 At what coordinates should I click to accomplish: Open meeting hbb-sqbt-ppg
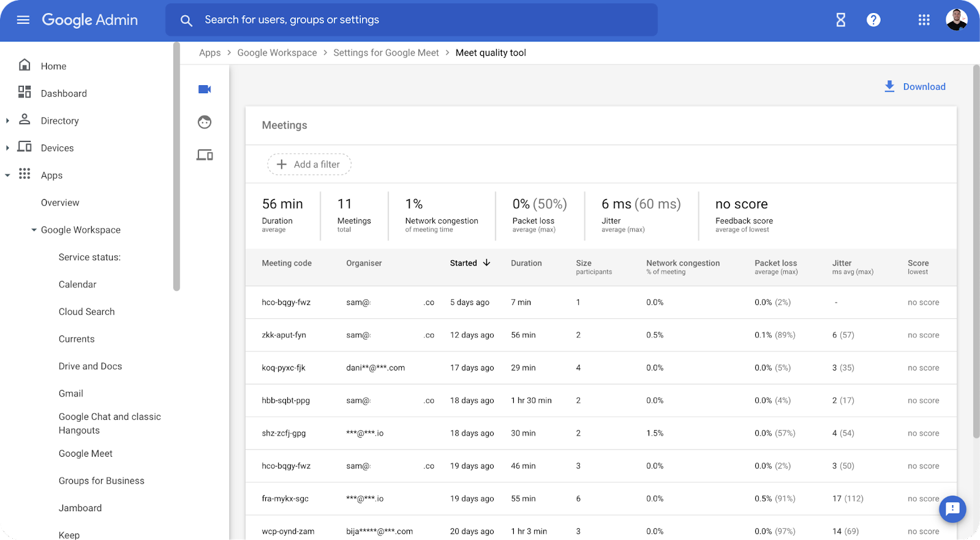coord(285,400)
